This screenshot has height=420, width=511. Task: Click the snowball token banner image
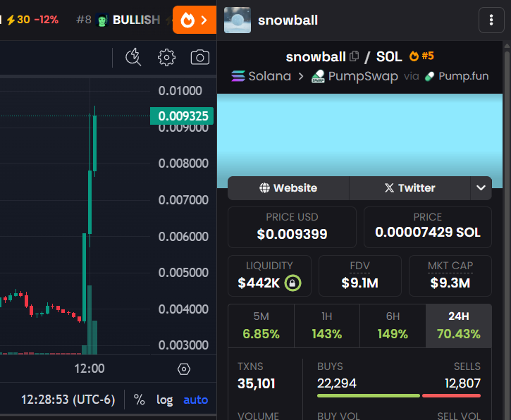click(359, 141)
